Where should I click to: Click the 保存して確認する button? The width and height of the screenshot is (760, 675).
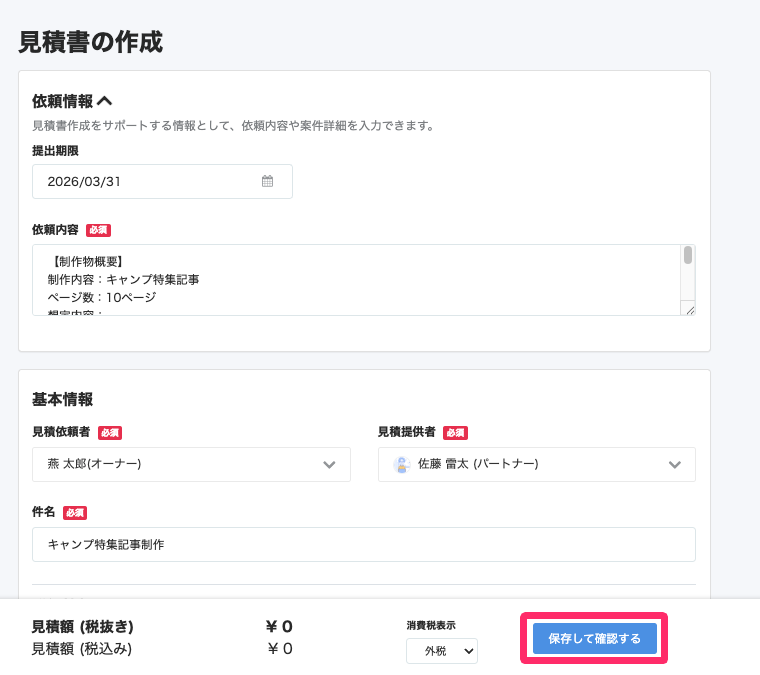595,639
